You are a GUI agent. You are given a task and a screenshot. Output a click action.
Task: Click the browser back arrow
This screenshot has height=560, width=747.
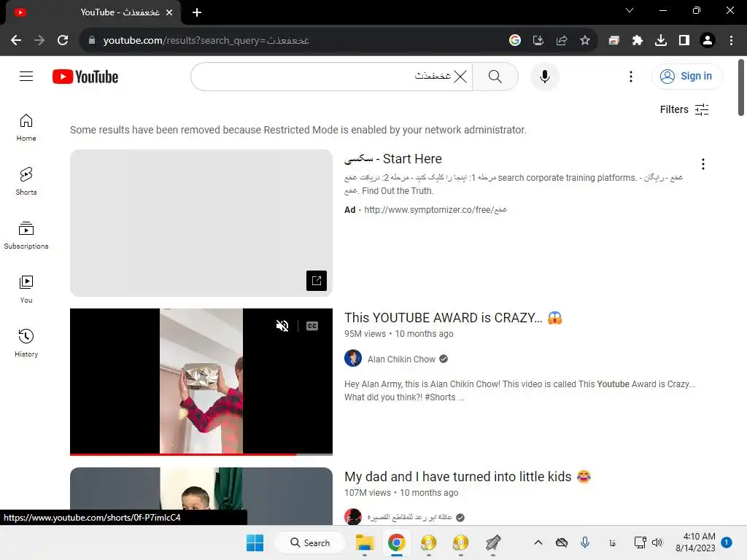(x=16, y=40)
